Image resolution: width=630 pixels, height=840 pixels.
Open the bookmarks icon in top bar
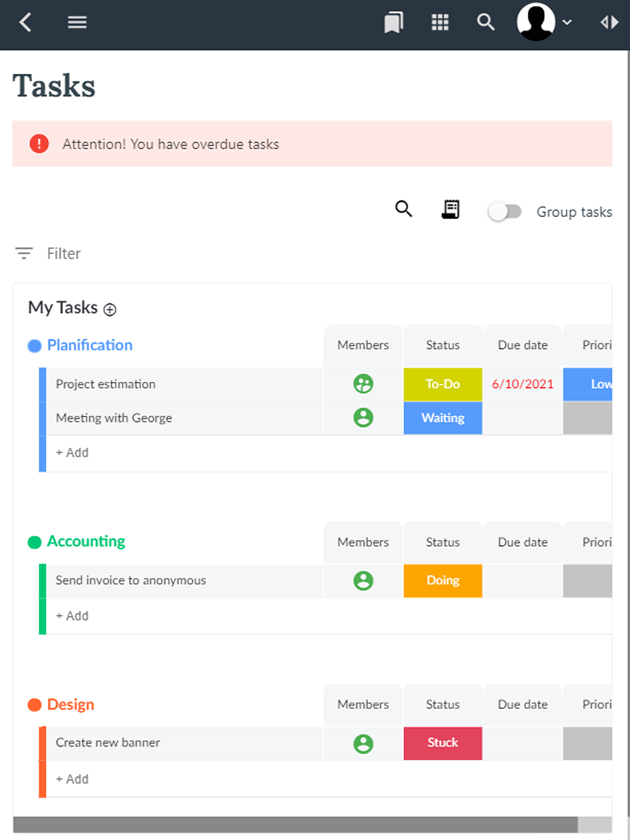394,23
